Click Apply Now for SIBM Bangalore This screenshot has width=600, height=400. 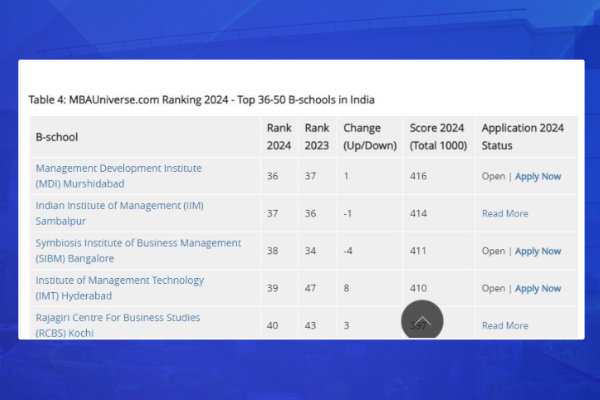pyautogui.click(x=538, y=251)
